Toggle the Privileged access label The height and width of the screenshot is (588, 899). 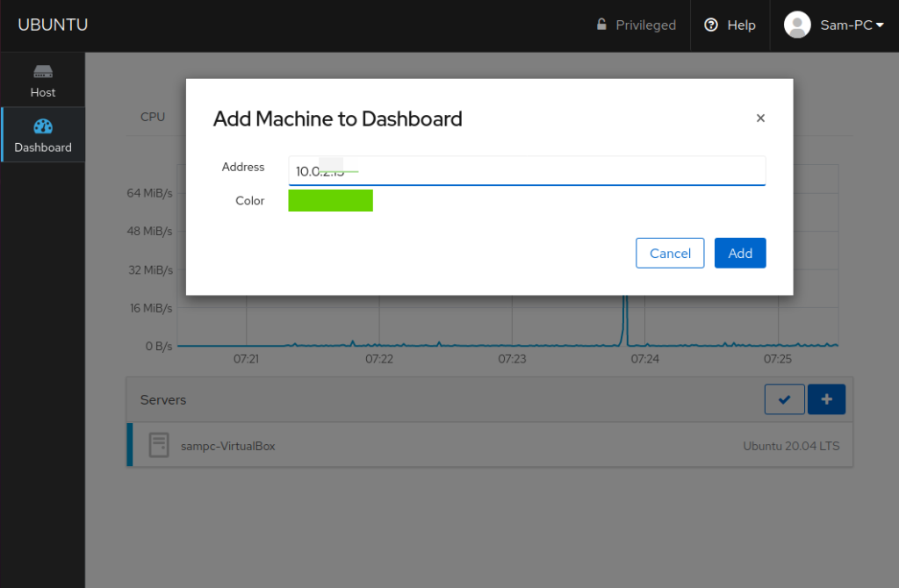tap(645, 25)
